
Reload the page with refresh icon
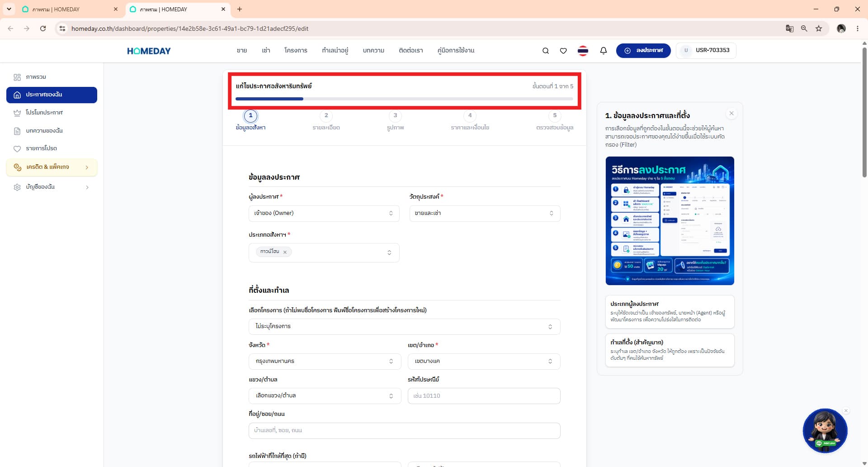point(43,29)
